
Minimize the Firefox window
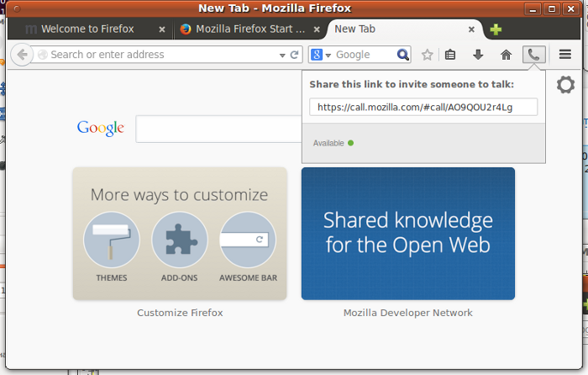[x=533, y=8]
